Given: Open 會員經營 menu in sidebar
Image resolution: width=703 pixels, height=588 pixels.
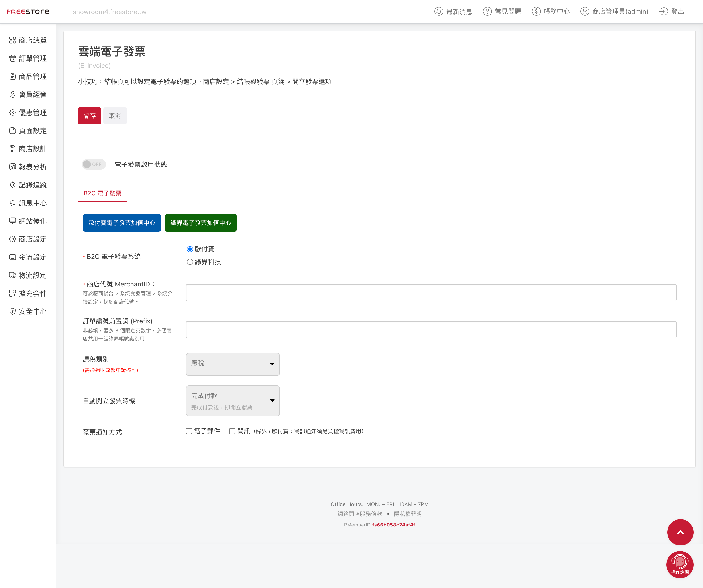Looking at the screenshot, I should pyautogui.click(x=28, y=94).
